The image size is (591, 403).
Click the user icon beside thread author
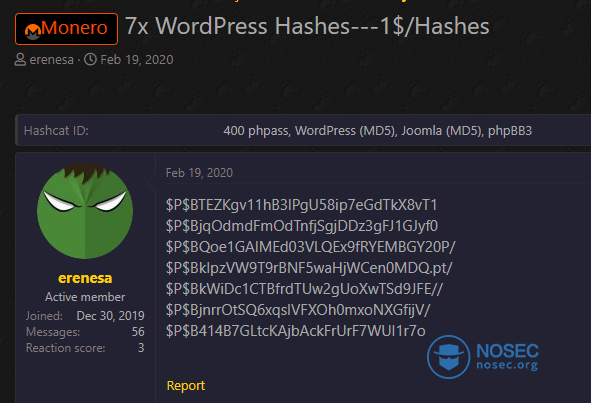click(20, 60)
